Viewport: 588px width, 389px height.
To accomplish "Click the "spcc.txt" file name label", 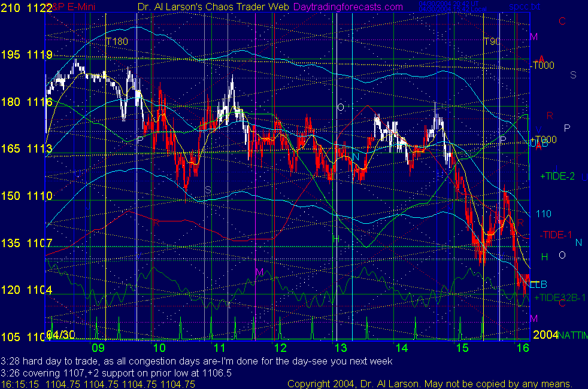I will [525, 7].
